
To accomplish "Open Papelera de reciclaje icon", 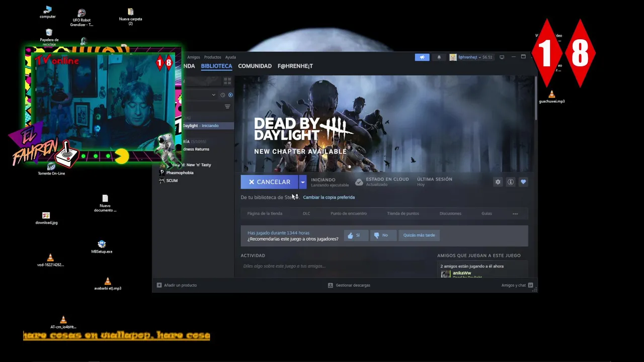I will (49, 37).
